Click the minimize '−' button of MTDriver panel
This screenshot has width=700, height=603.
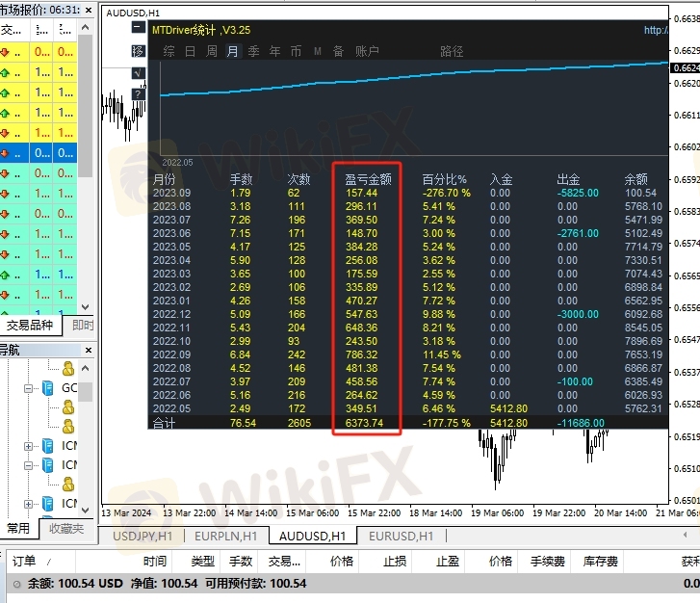[x=139, y=30]
